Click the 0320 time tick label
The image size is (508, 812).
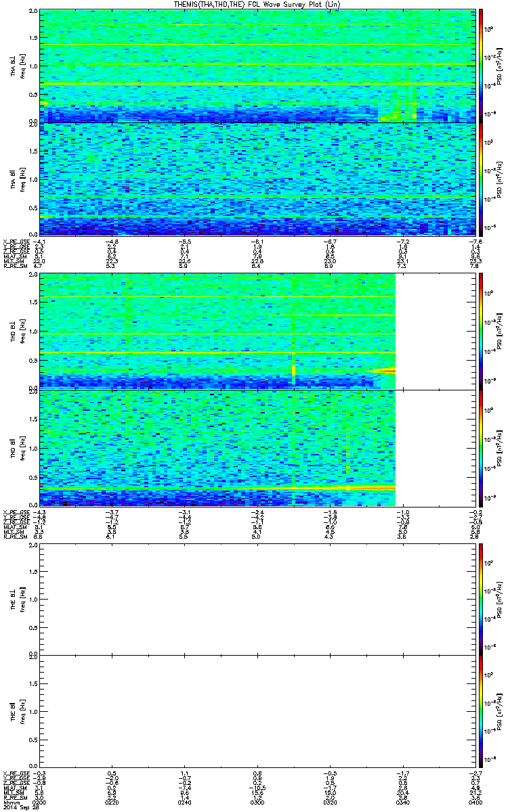click(330, 803)
